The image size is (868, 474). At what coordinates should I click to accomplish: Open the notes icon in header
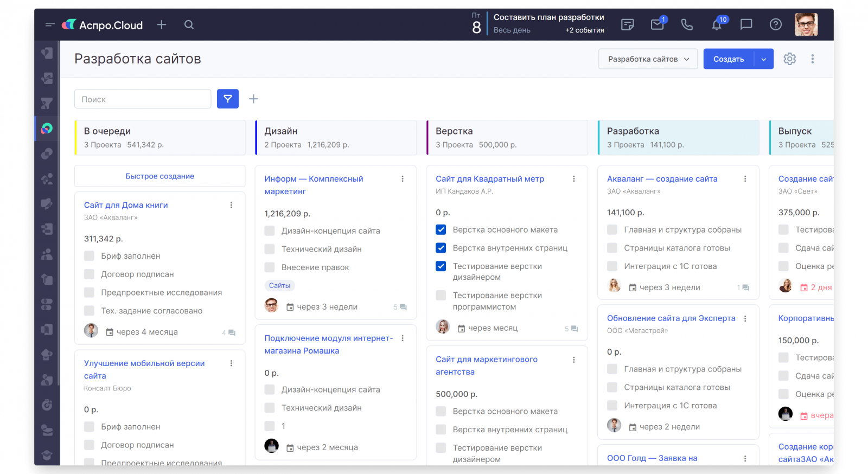tap(628, 24)
